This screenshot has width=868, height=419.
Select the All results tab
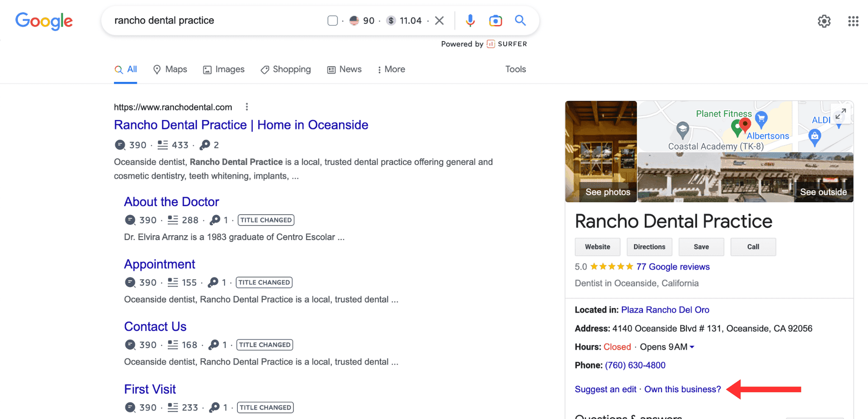tap(125, 69)
